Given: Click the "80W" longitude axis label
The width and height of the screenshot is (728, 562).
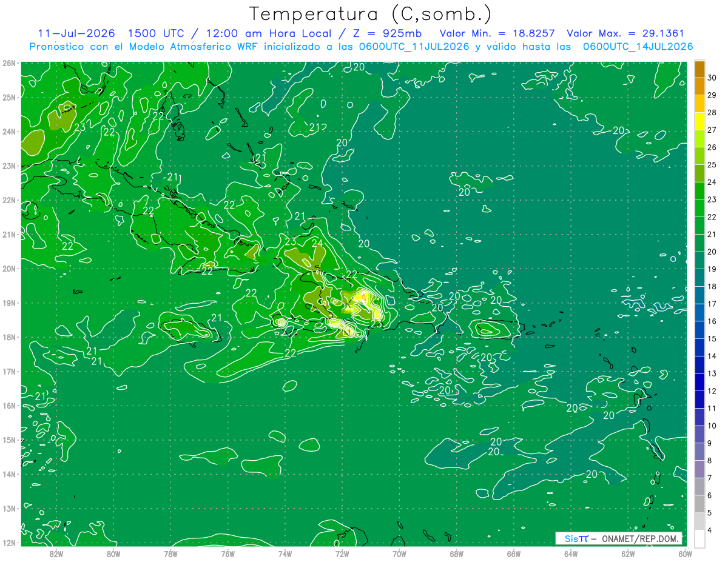Looking at the screenshot, I should pos(113,554).
